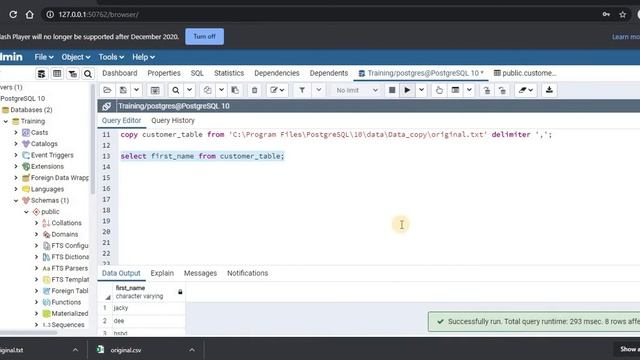Click the Explain Analyze table icon
The image size is (640, 360).
(x=455, y=90)
